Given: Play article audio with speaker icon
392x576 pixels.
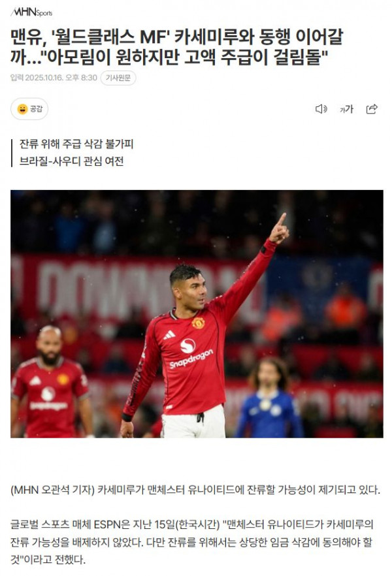Looking at the screenshot, I should coord(321,108).
